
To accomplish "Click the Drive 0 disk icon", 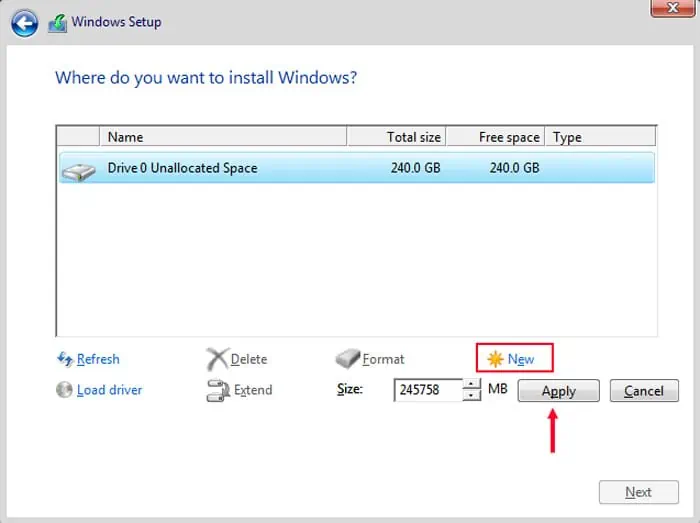I will click(79, 171).
